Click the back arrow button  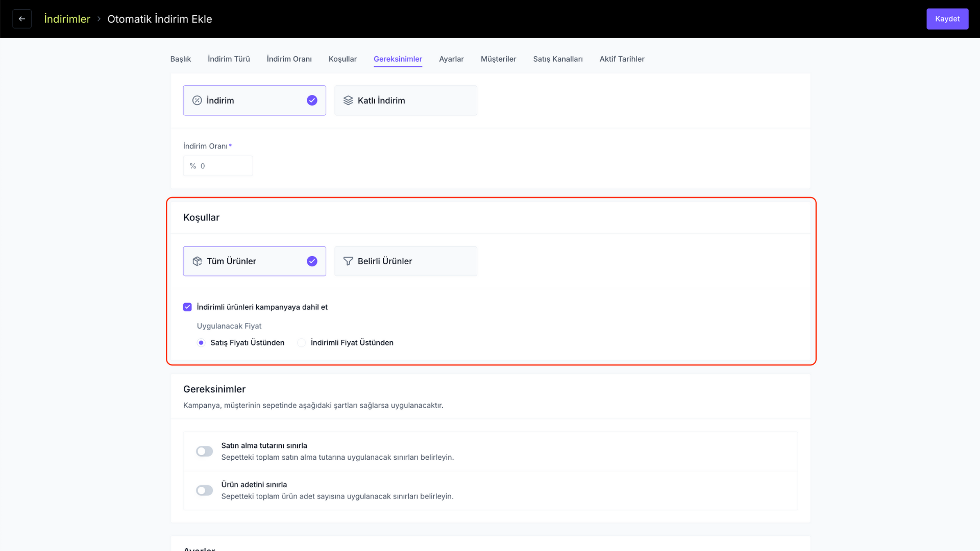click(22, 19)
